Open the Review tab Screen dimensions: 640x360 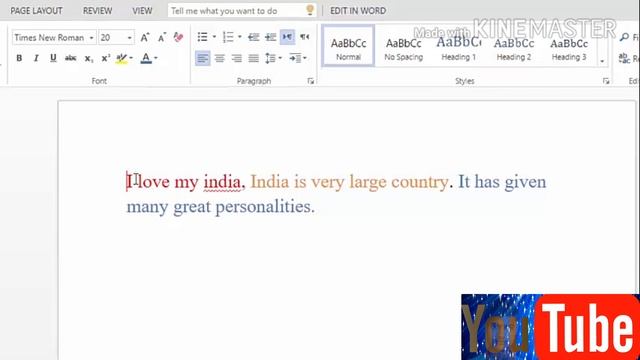(98, 11)
